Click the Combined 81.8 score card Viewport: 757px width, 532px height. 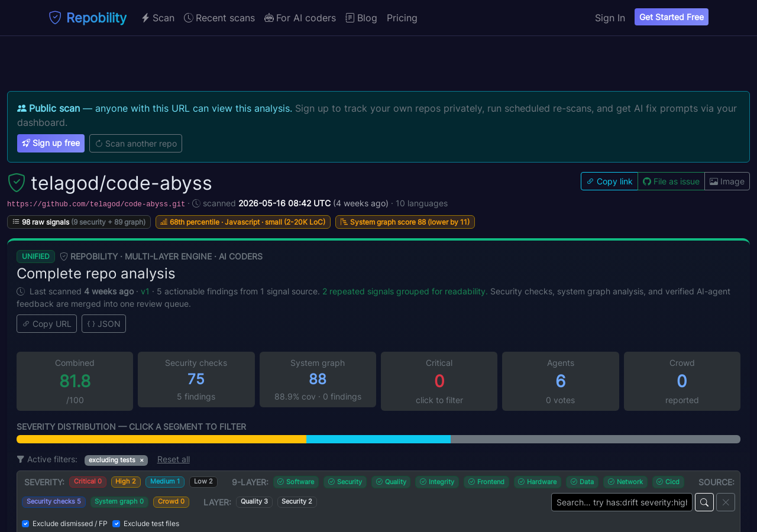click(x=75, y=381)
